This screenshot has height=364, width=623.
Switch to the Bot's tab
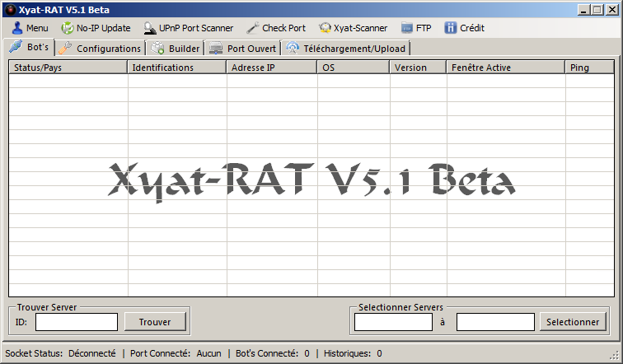pyautogui.click(x=29, y=48)
